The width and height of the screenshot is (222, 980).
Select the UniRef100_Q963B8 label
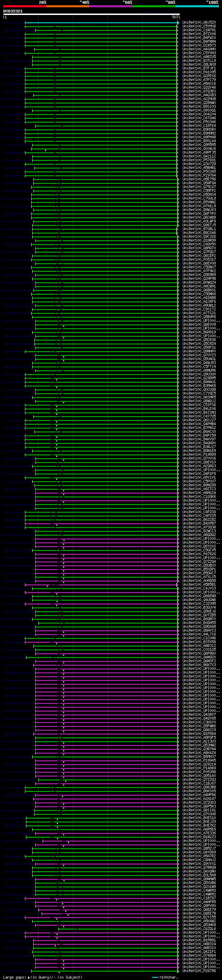199,787
